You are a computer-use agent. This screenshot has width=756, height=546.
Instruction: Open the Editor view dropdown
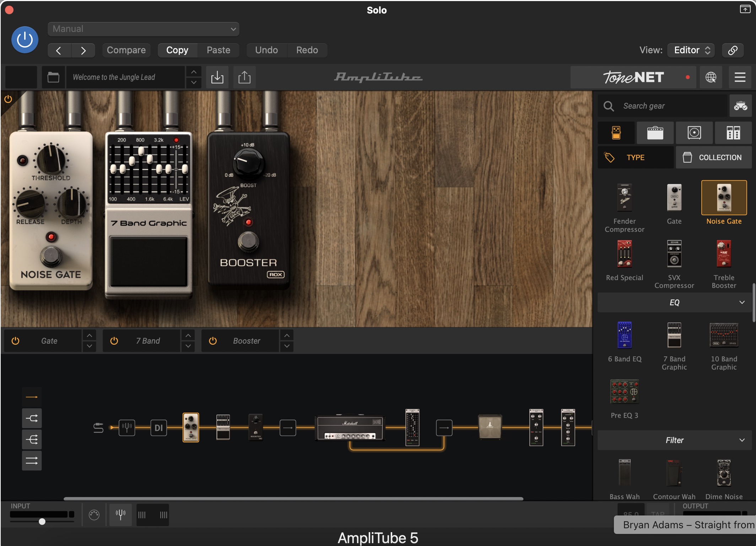coord(691,50)
